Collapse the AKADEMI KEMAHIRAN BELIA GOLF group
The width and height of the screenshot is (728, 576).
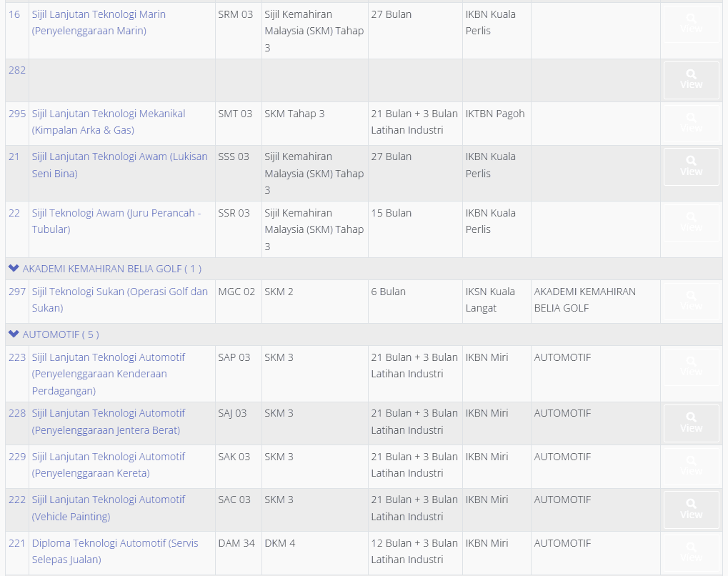click(x=13, y=269)
